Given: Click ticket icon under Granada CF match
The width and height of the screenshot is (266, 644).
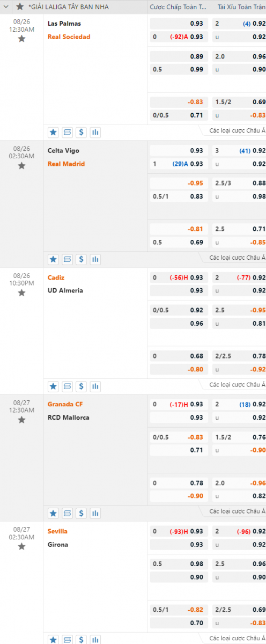Looking at the screenshot, I should point(67,513).
